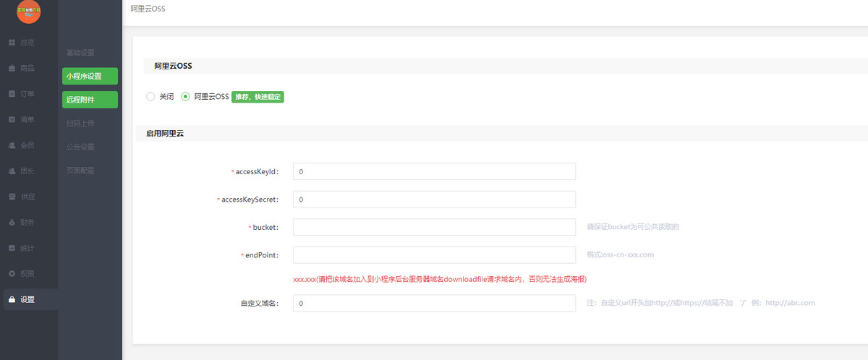Click the 团长 leader icon
Screen dimensions: 868x360
click(x=12, y=171)
